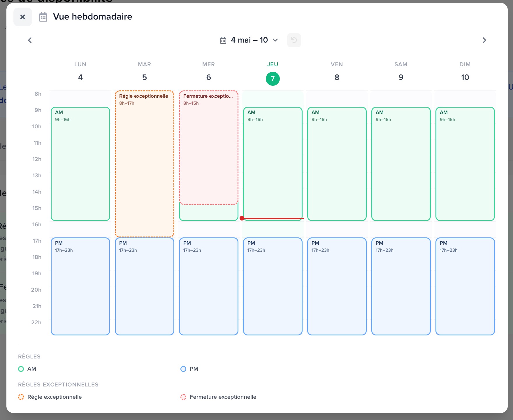513x420 pixels.
Task: Open Tuesday's Règle exceptionnelle 8h–17h block
Action: coord(145,164)
